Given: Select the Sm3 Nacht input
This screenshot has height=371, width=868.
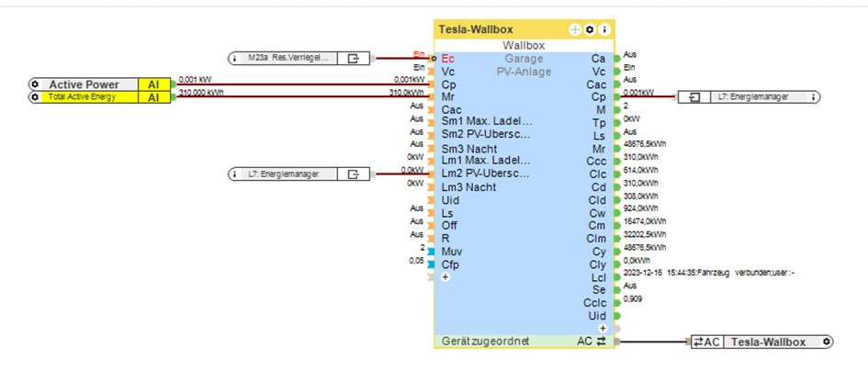Looking at the screenshot, I should (x=468, y=149).
